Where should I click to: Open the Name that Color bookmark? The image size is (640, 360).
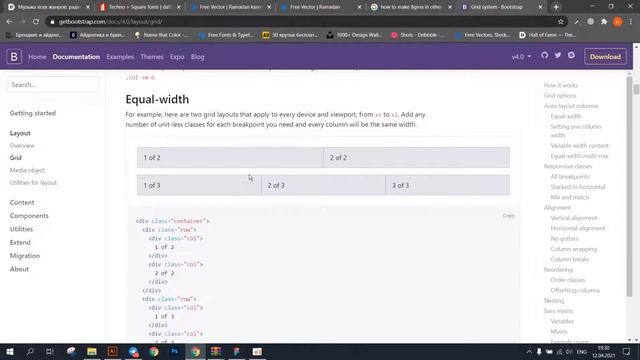pyautogui.click(x=161, y=35)
